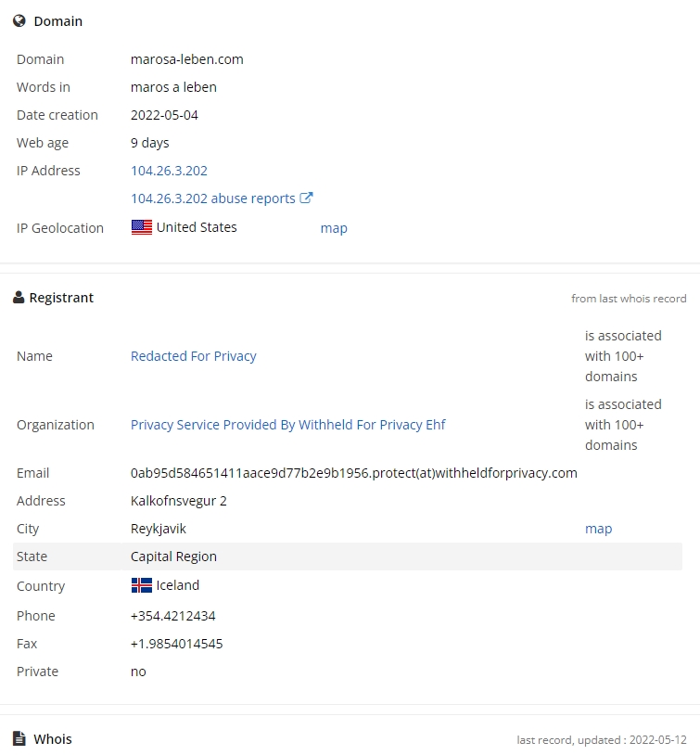
Task: Select the State row Capital Region
Action: 348,557
